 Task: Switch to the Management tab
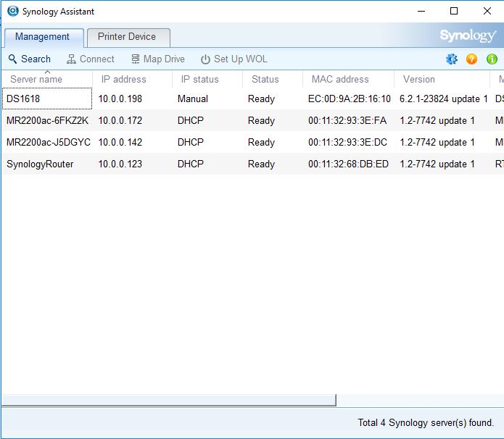click(44, 37)
